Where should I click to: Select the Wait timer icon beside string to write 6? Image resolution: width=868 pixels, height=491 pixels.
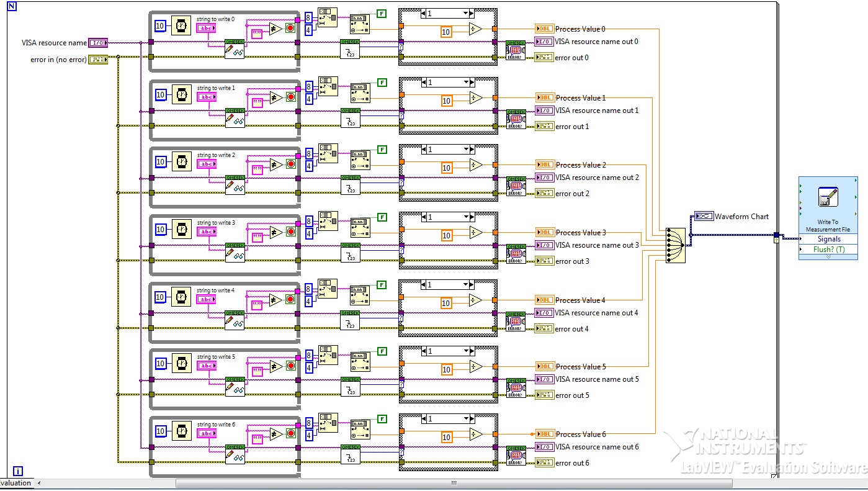click(x=181, y=430)
